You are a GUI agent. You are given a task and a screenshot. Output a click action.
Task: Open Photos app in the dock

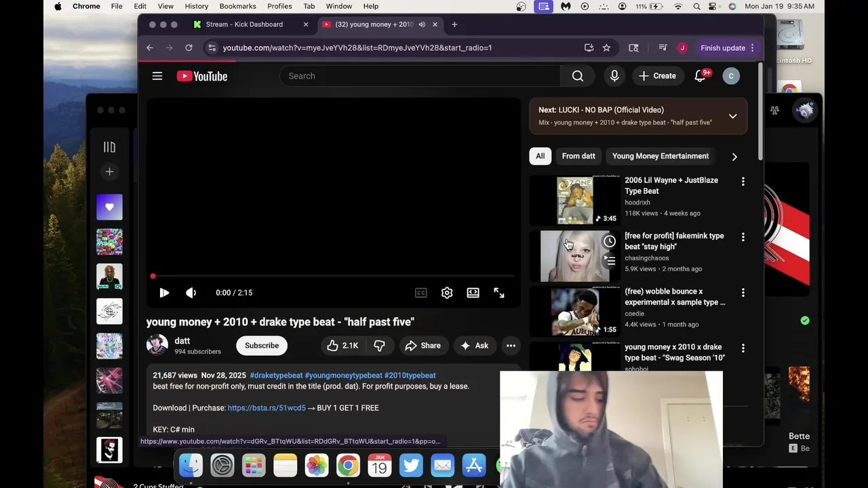(317, 466)
